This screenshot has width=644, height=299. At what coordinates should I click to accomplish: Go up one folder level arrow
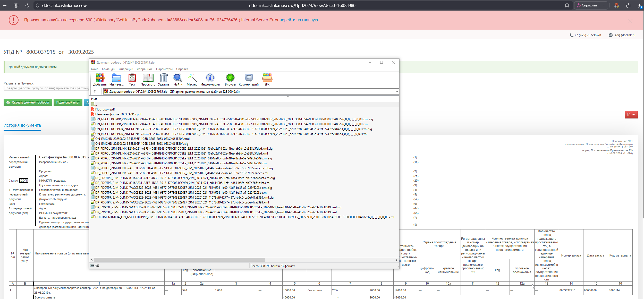[x=95, y=91]
